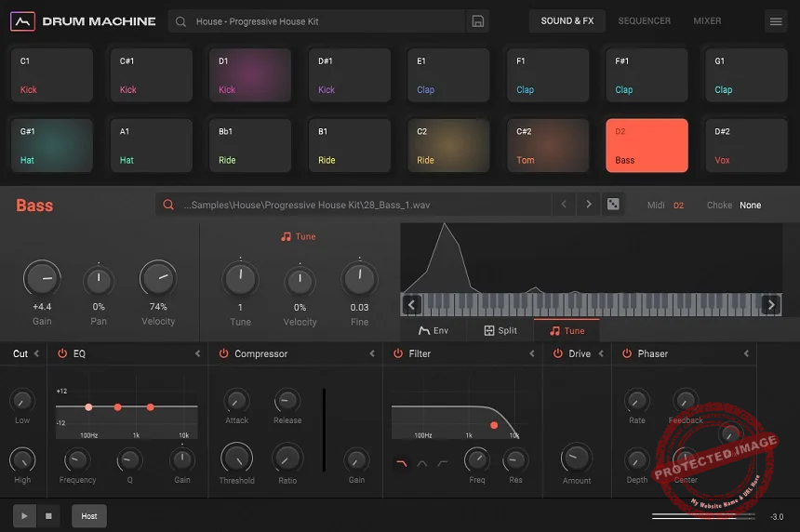Click the Bass Gain knob

point(42,278)
